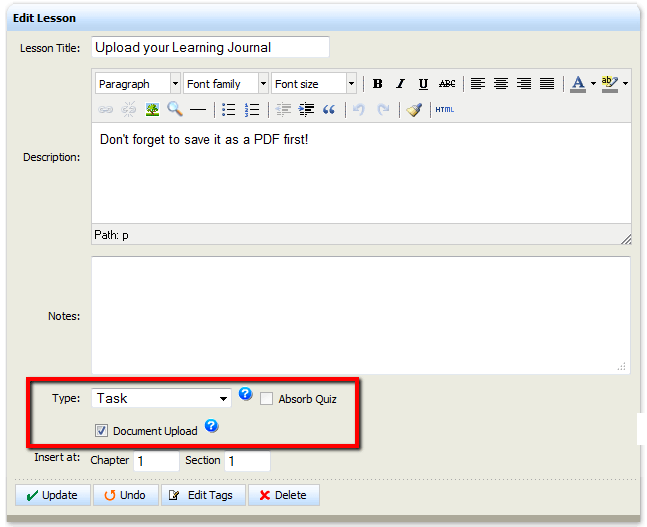
Task: Click the insert link icon
Action: click(x=106, y=110)
